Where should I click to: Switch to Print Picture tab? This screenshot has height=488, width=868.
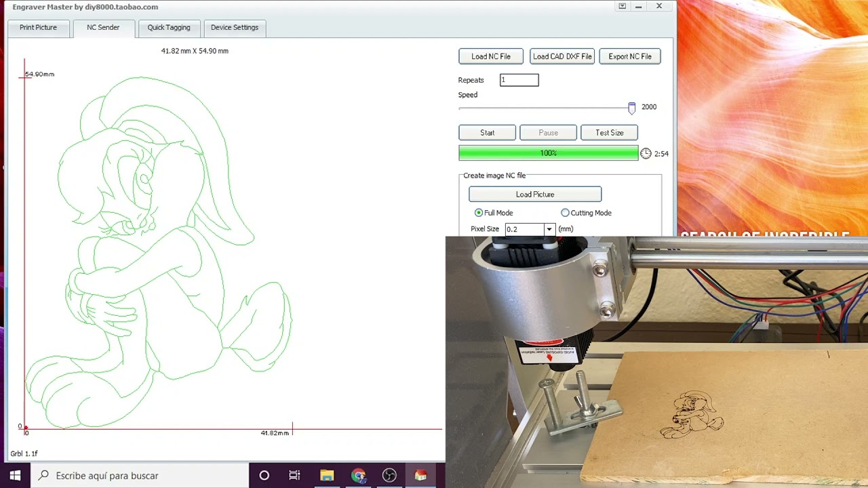pyautogui.click(x=38, y=28)
